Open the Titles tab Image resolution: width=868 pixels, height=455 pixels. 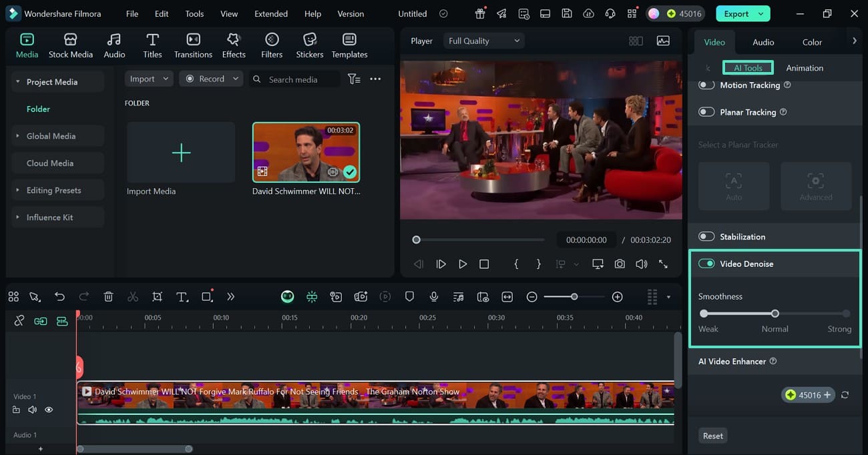[152, 45]
